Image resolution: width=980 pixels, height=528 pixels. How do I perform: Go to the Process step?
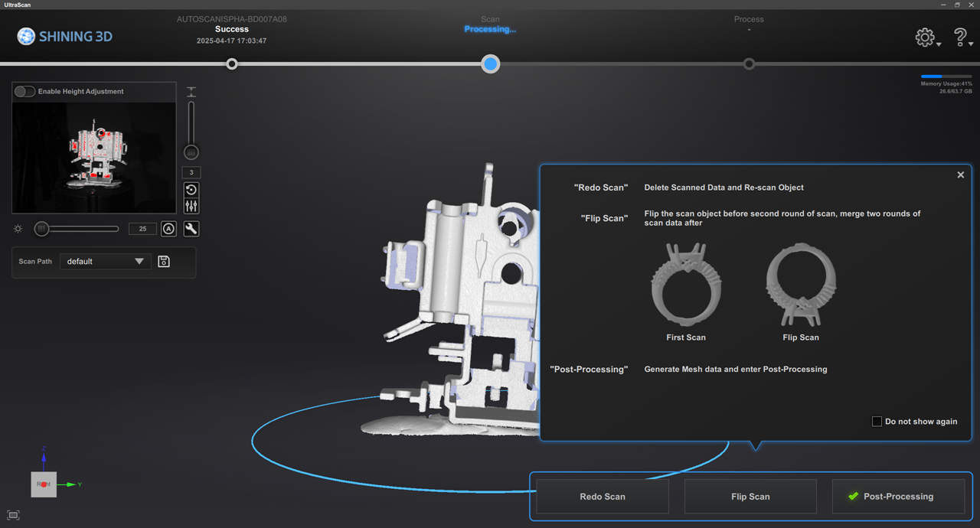749,64
